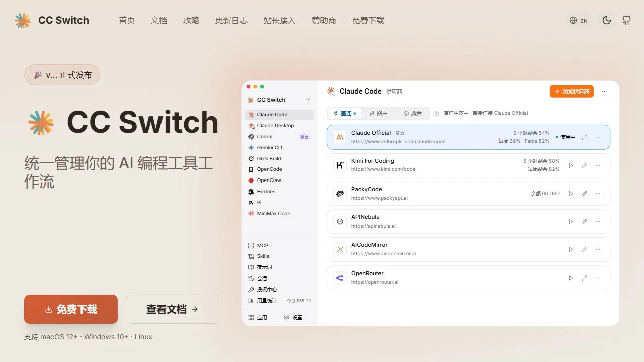The width and height of the screenshot is (644, 362).
Task: Click 免费下载 in the top navigation
Action: pyautogui.click(x=368, y=21)
